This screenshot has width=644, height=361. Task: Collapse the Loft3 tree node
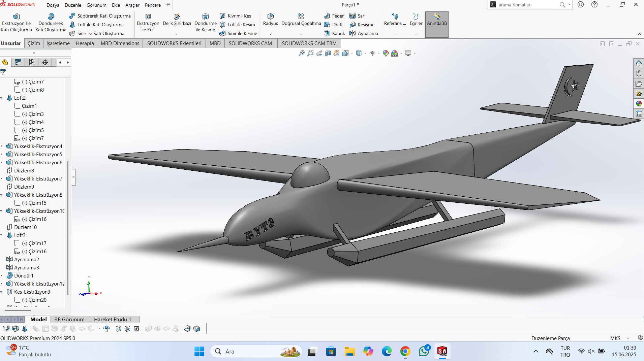(2, 235)
